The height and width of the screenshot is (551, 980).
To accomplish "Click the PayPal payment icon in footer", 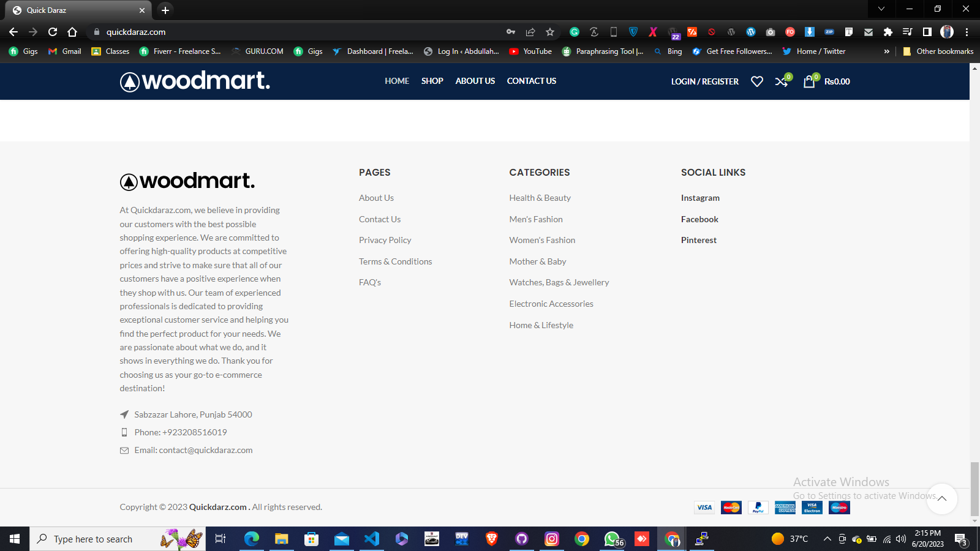I will [758, 508].
